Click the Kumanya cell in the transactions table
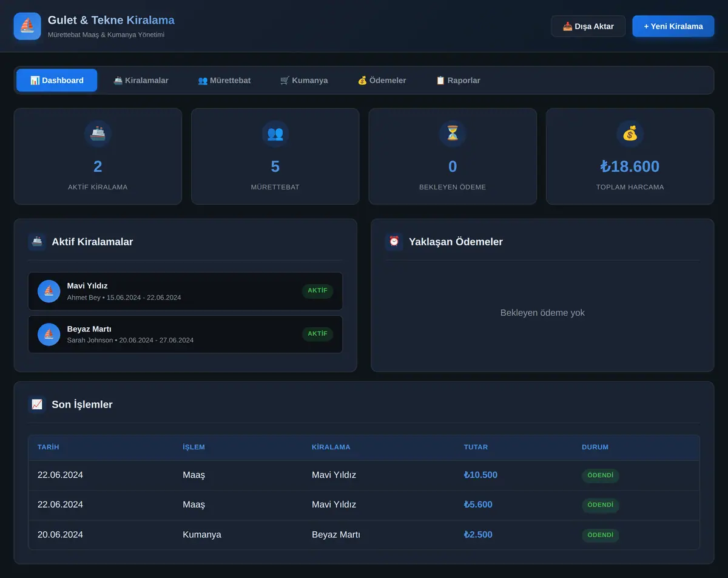This screenshot has height=578, width=728. [x=202, y=535]
